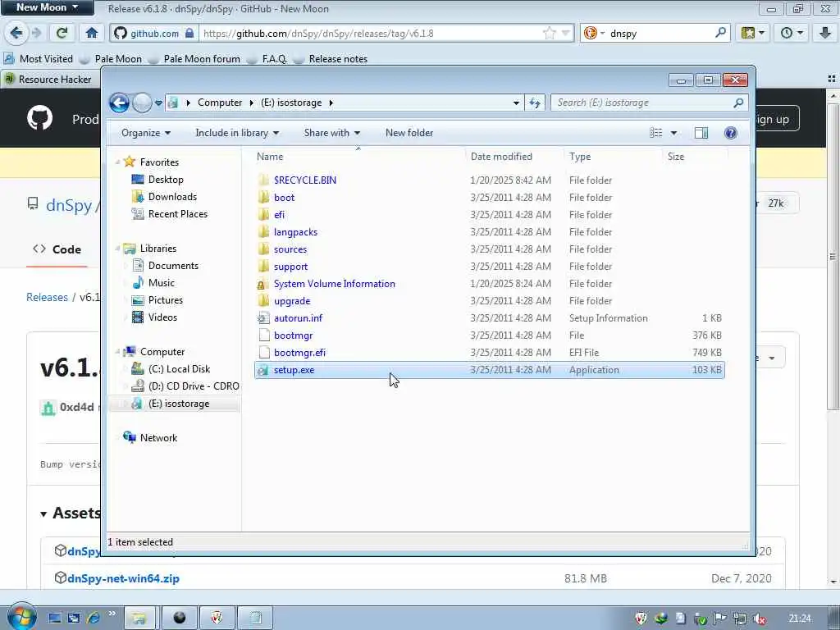Screen dimensions: 840x630
Task: Open Explorer help icon
Action: point(730,133)
